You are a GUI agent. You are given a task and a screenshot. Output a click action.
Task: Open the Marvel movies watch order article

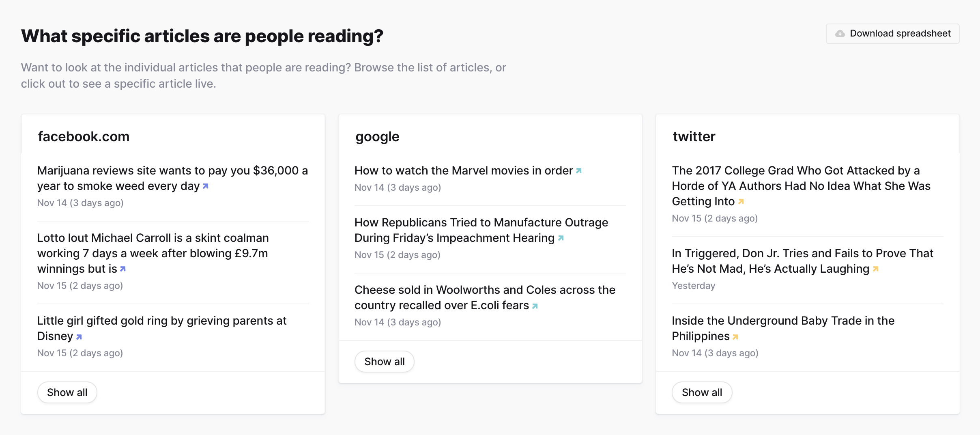coord(463,171)
